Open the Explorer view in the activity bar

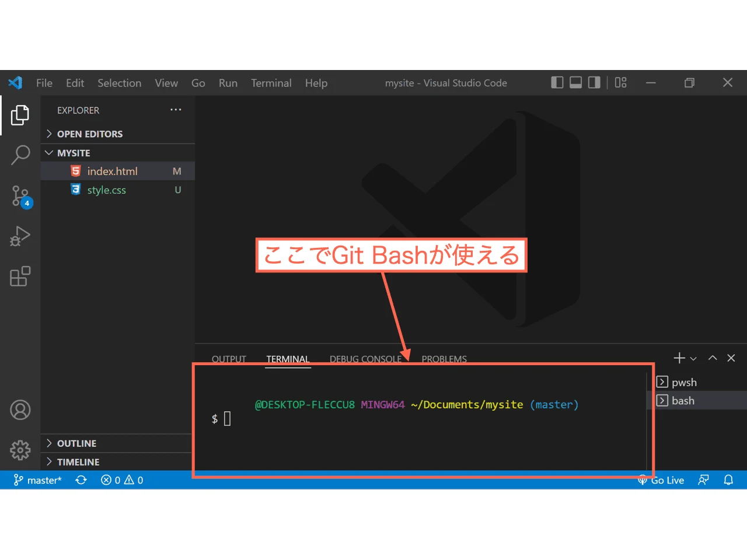[x=20, y=115]
